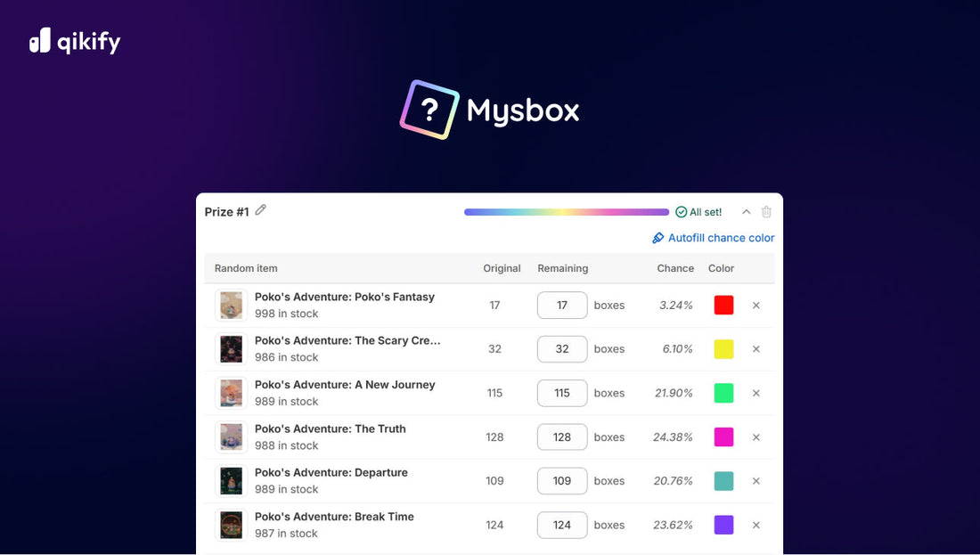This screenshot has width=980, height=555.
Task: Open the red color swatch for Poko's Fantasy
Action: pyautogui.click(x=723, y=305)
